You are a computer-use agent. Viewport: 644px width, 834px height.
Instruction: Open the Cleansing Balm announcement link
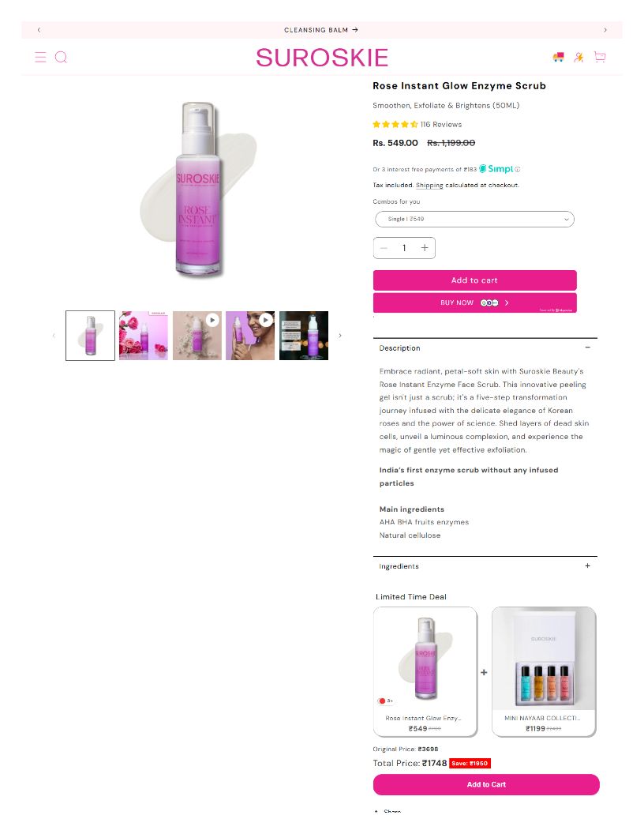pos(321,30)
